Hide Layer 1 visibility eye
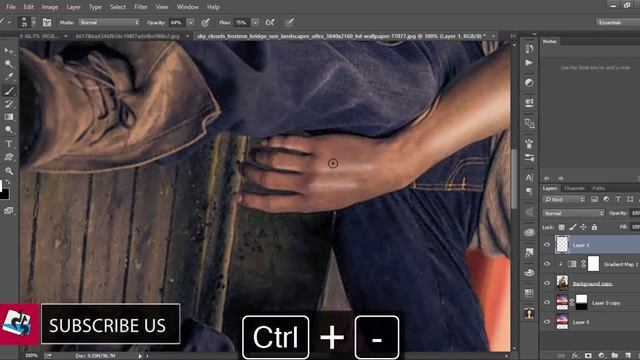 click(x=547, y=244)
